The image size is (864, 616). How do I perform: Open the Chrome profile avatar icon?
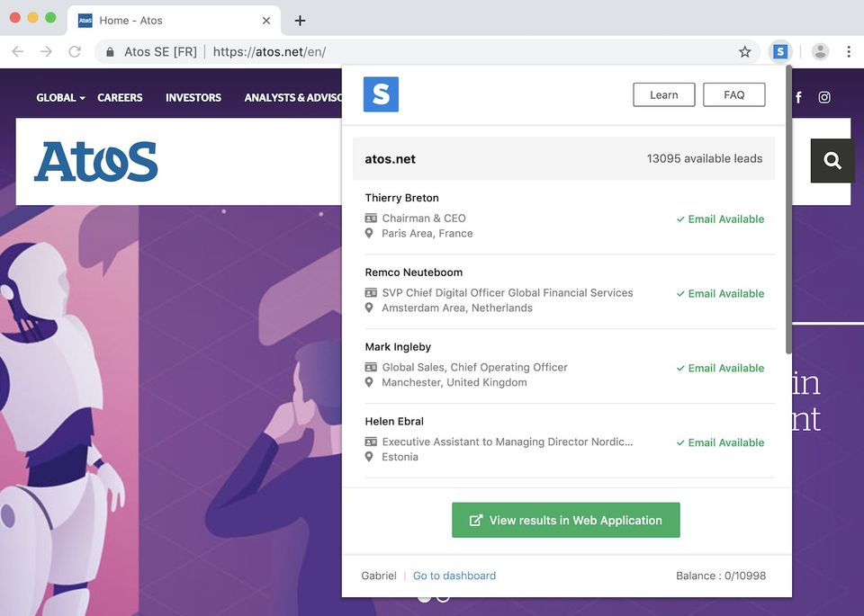coord(820,52)
